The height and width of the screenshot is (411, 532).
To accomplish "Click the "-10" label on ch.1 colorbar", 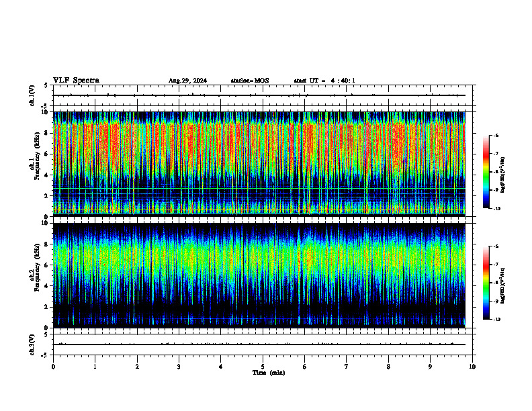I will click(x=497, y=209).
